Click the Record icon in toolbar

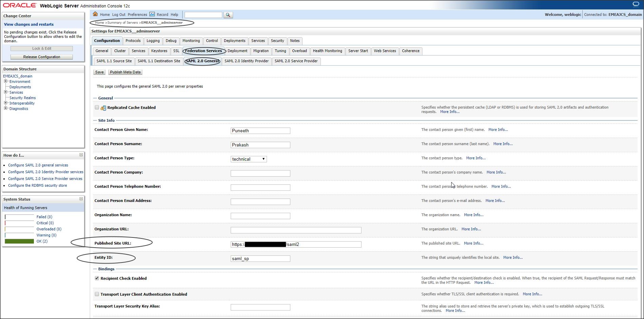pos(152,14)
